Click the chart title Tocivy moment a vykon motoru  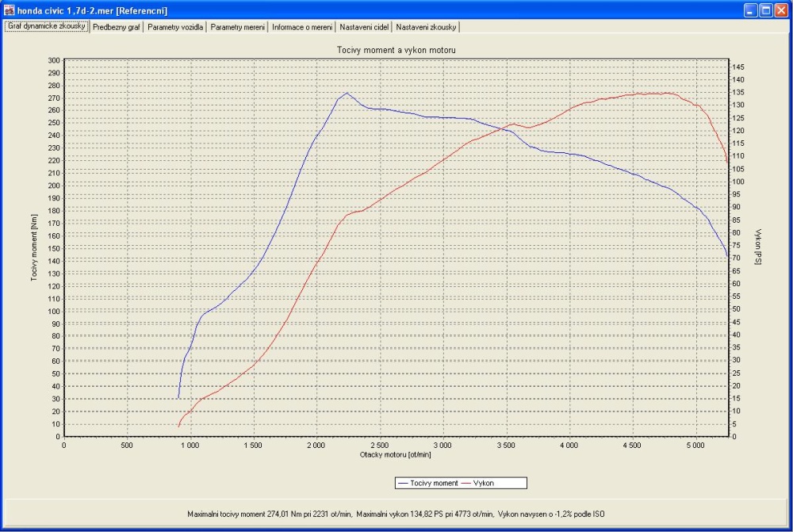pyautogui.click(x=396, y=50)
